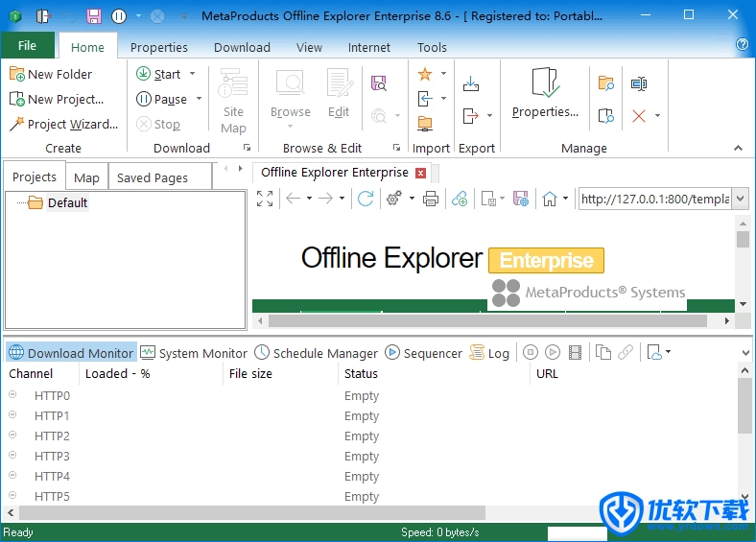756x542 pixels.
Task: Click the play circle icon in monitor toolbar
Action: pyautogui.click(x=553, y=352)
